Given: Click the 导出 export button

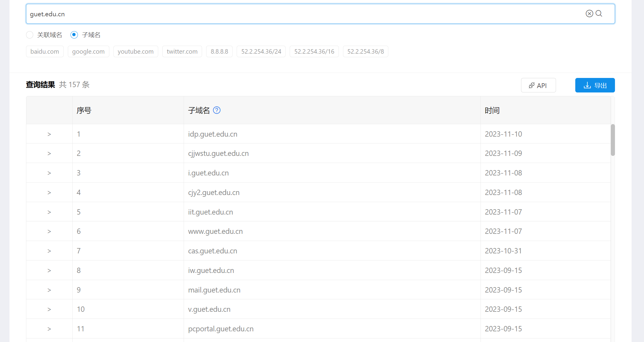Looking at the screenshot, I should point(595,85).
